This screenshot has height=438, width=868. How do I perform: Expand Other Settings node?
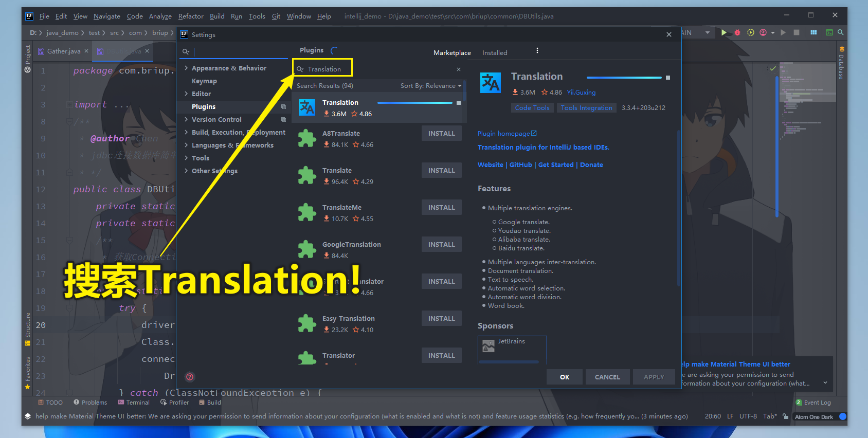point(186,171)
